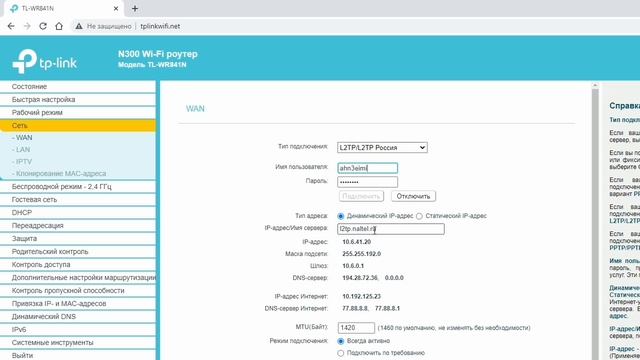This screenshot has height=360, width=640.
Task: Select Подключить по требованию mode
Action: (341, 353)
